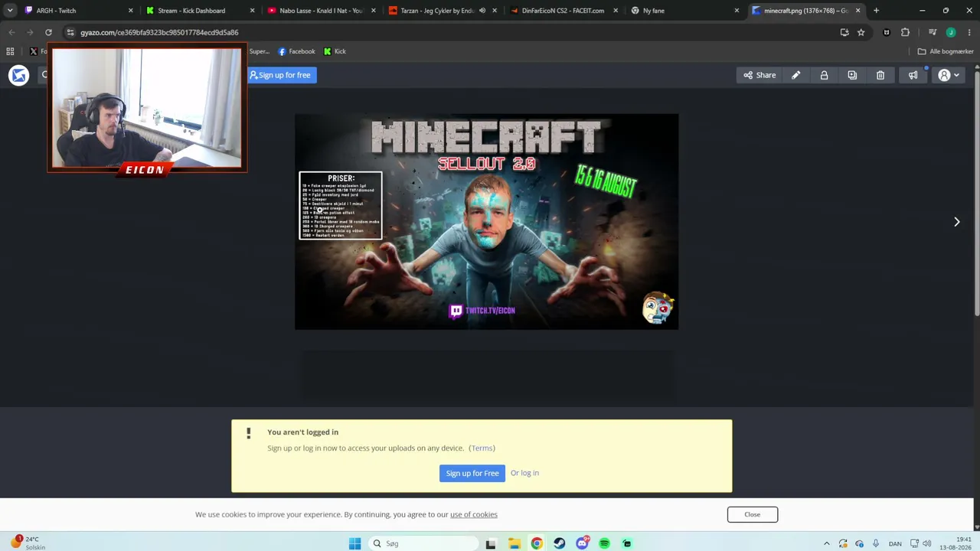Reload the current page
This screenshot has width=980, height=551.
[x=48, y=32]
